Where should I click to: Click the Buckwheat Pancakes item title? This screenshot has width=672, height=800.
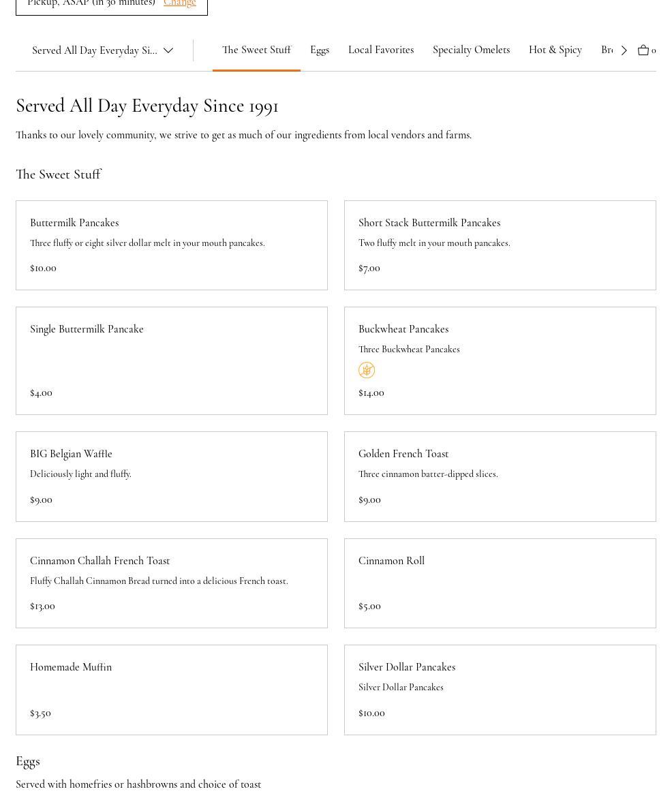pyautogui.click(x=403, y=329)
